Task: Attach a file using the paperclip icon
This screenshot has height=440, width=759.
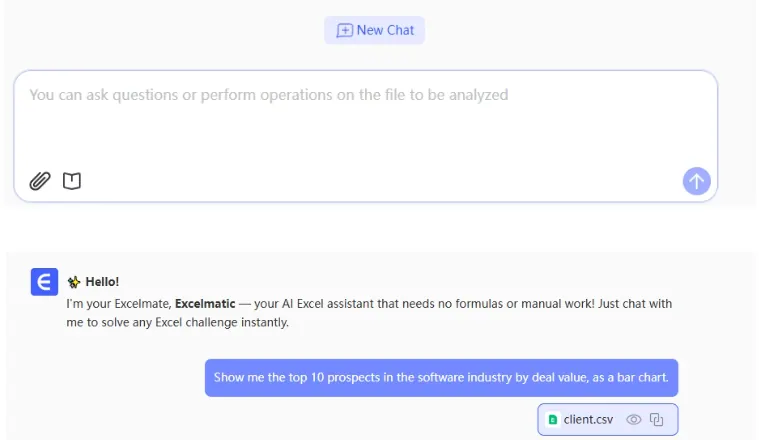Action: click(x=39, y=181)
